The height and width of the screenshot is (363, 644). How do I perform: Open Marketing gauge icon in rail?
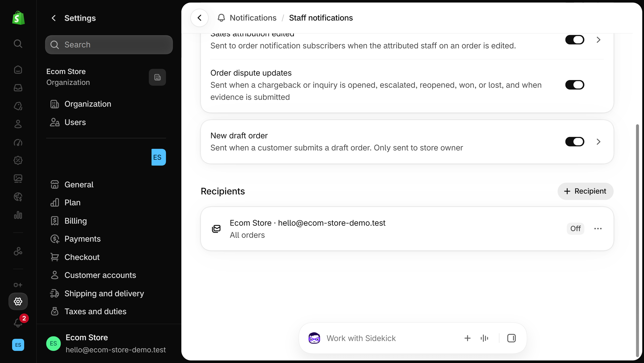[x=18, y=142]
